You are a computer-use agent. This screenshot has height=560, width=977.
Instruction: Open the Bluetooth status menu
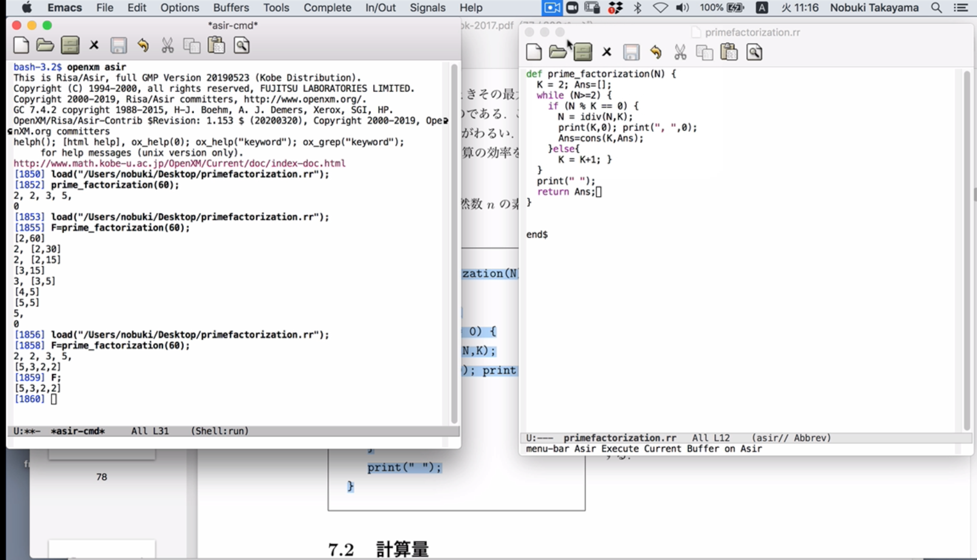tap(637, 8)
